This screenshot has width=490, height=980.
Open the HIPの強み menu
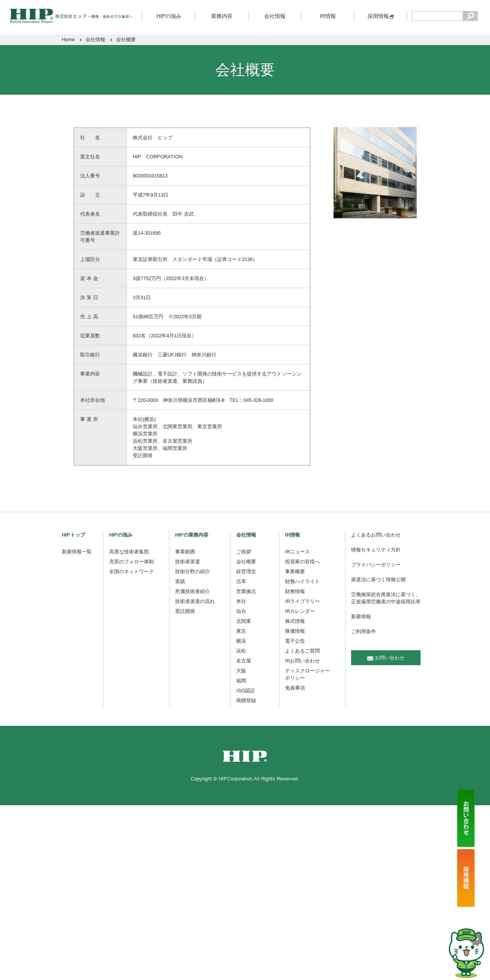169,16
